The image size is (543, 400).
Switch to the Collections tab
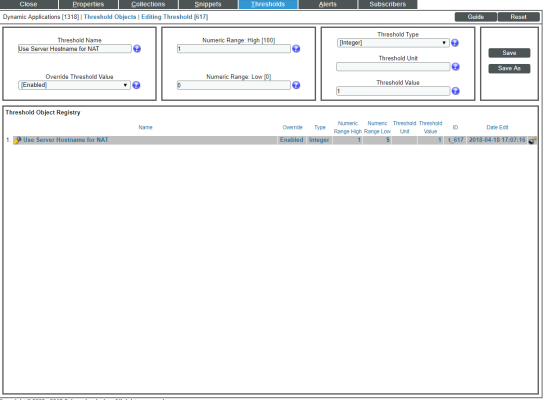[148, 4]
